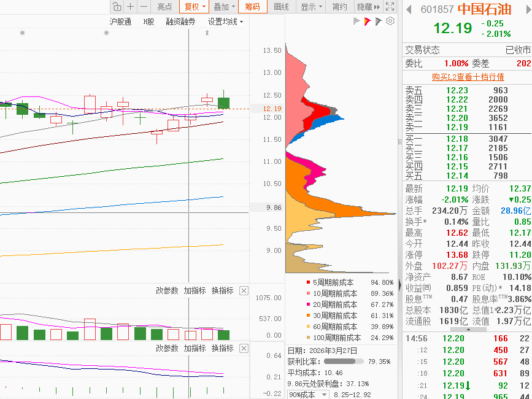Click 60周期前成本 yellow legend swatch
This screenshot has height=399, width=532.
tap(308, 327)
